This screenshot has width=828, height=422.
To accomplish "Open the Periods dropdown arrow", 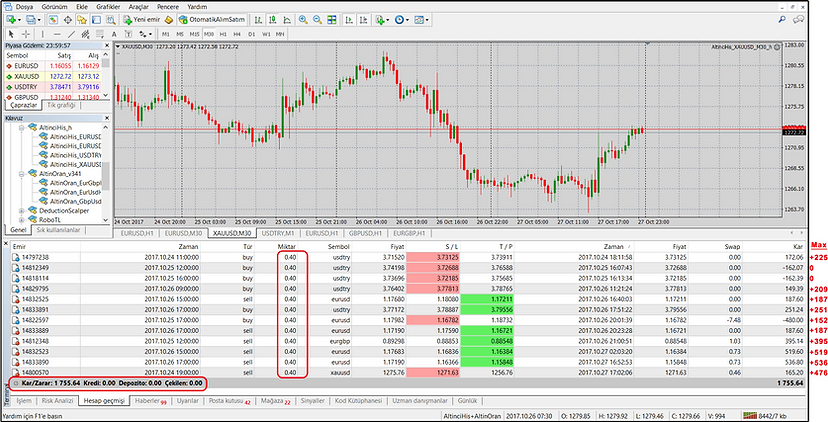I will (407, 20).
